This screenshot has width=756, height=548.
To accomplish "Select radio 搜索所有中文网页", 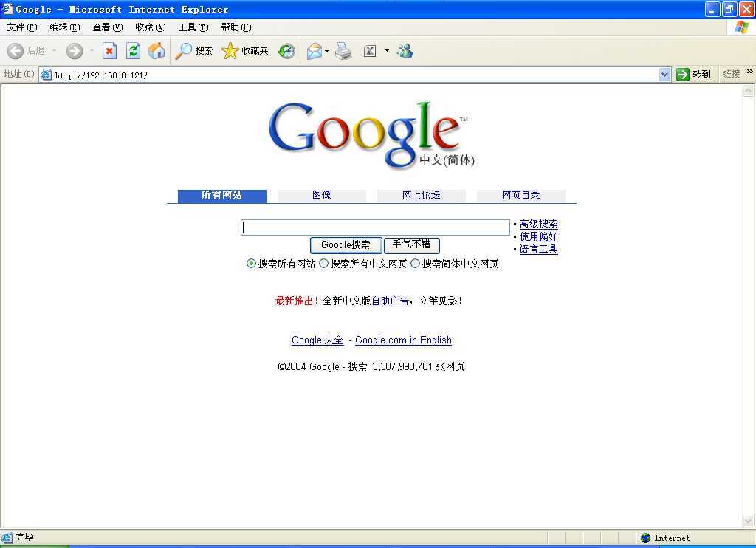I will (323, 264).
